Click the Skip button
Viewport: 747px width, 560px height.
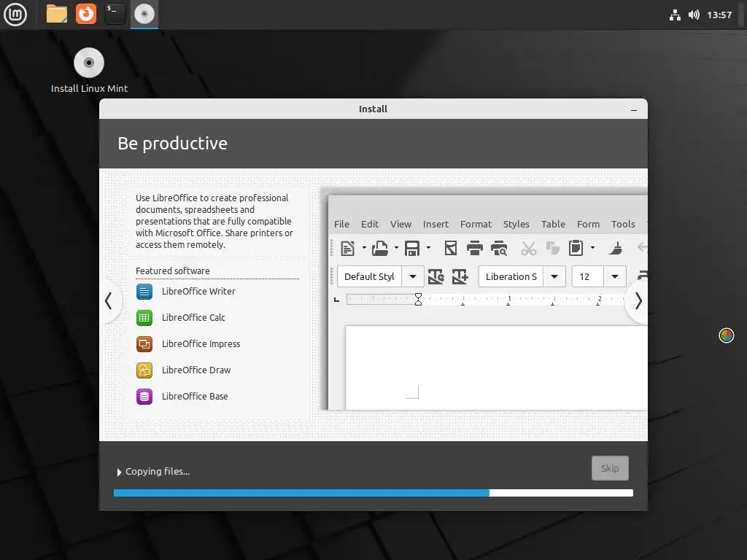pos(610,468)
